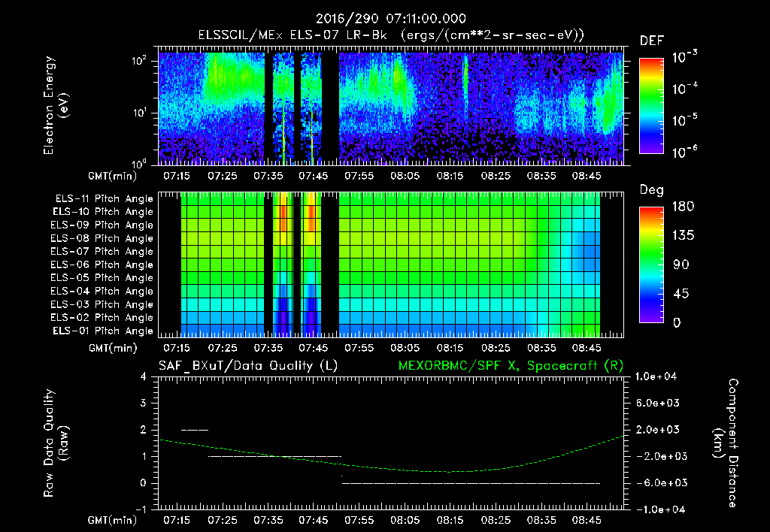The width and height of the screenshot is (770, 532).
Task: Select the ELS-02 Pitch Angle row label
Action: pyautogui.click(x=102, y=318)
